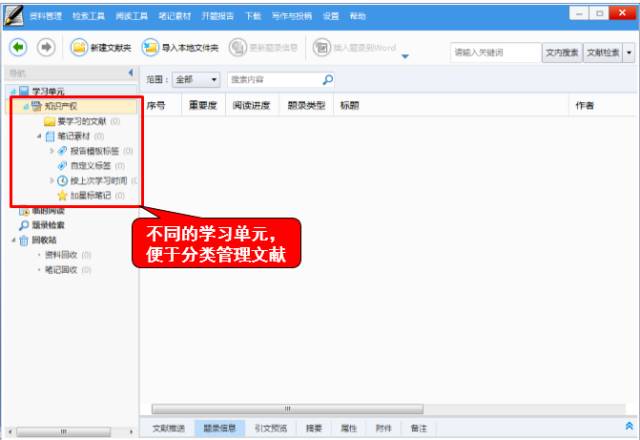Open the 设置 menu

coord(331,16)
